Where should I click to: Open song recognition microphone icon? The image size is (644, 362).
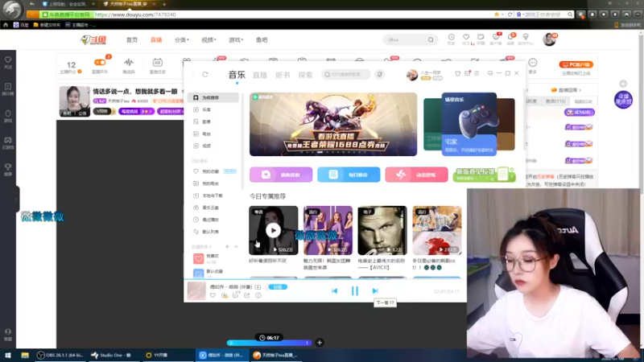pos(379,74)
